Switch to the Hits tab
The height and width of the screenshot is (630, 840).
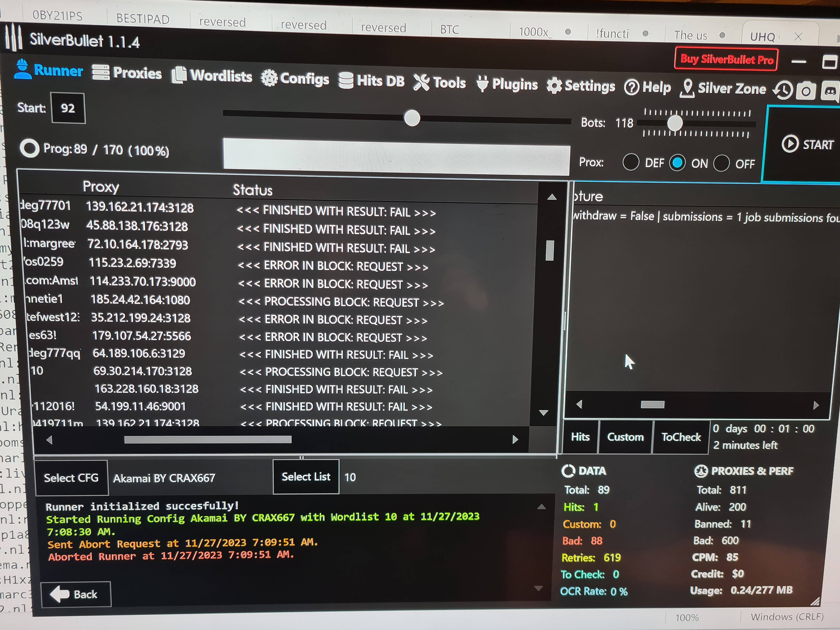pos(580,437)
